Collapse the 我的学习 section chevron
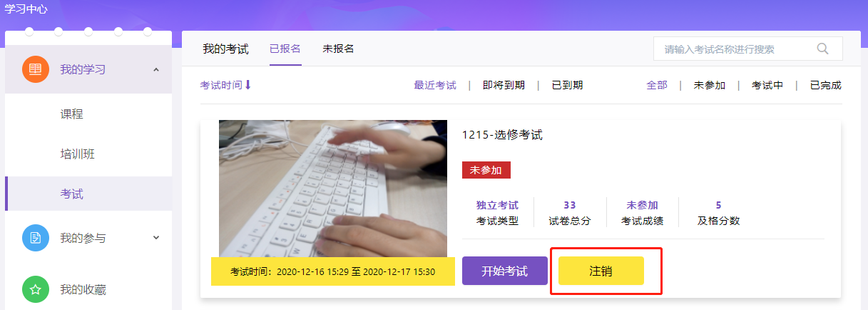868x310 pixels. [x=156, y=69]
